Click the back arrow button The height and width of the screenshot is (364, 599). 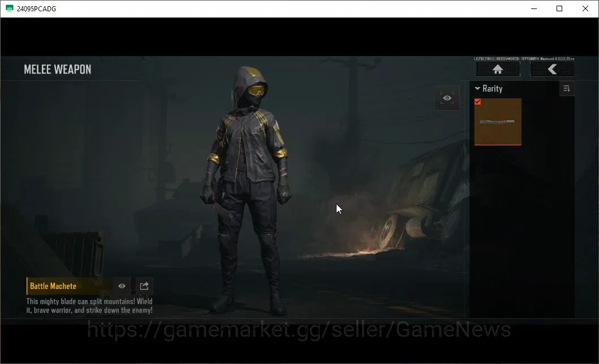coord(552,70)
